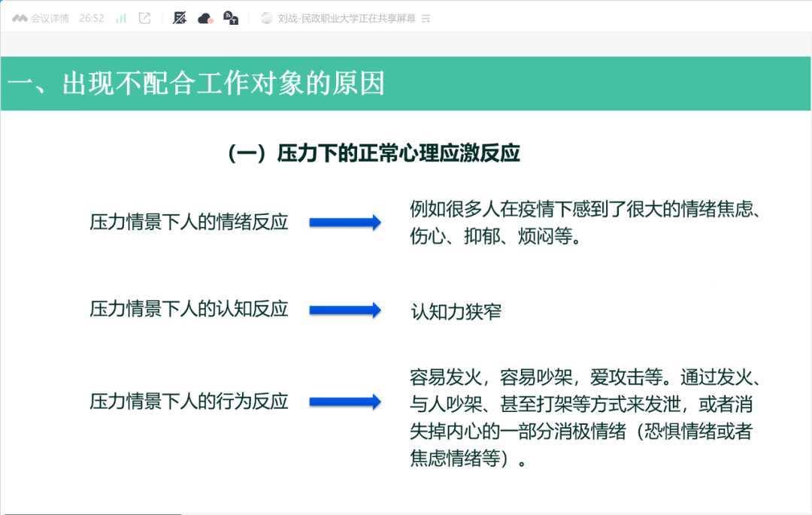Open the real-time subtitle transcription icon
Viewport: 812px width, 515px height.
click(232, 18)
